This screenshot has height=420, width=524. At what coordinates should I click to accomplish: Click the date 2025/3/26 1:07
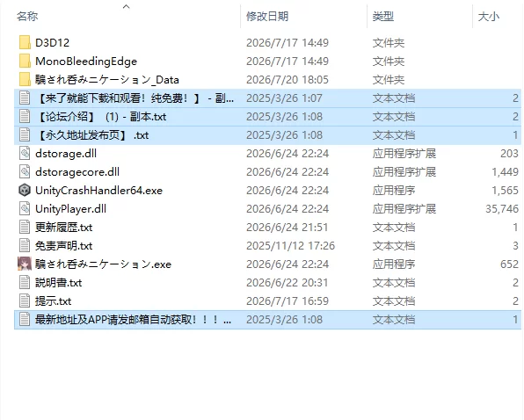[284, 98]
